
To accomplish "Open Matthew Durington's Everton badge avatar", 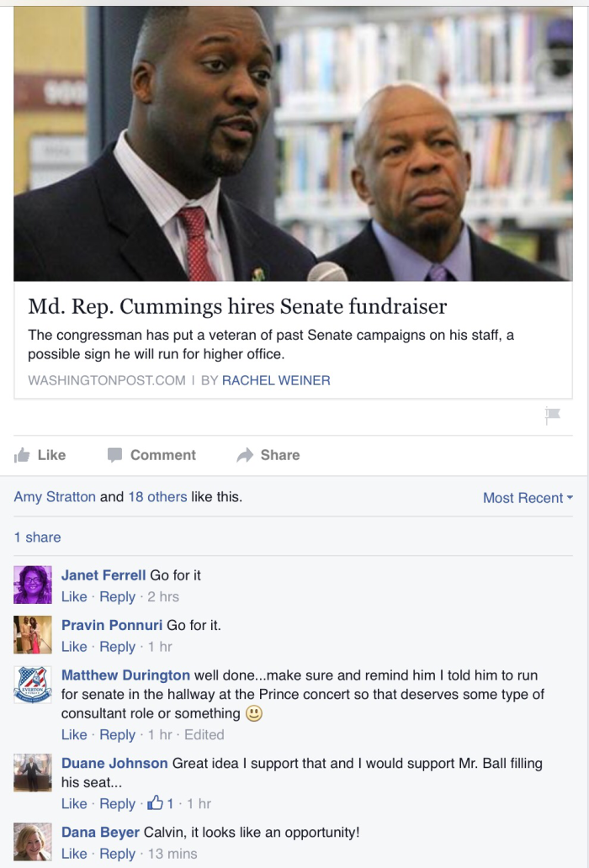I will tap(33, 685).
